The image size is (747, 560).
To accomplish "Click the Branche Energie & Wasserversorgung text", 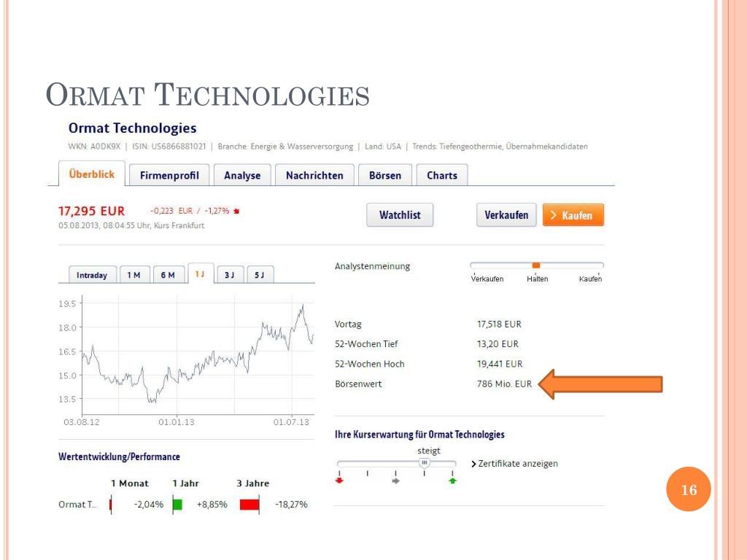I will 285,146.
